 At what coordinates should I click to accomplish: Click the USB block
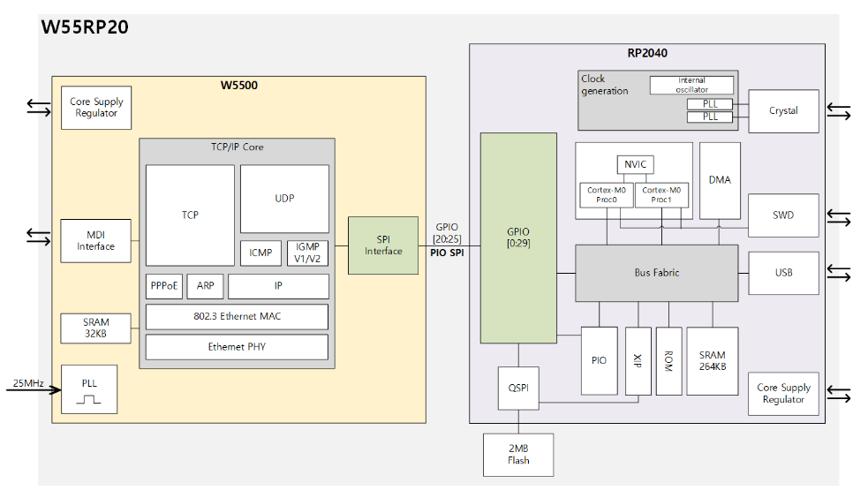tap(783, 273)
